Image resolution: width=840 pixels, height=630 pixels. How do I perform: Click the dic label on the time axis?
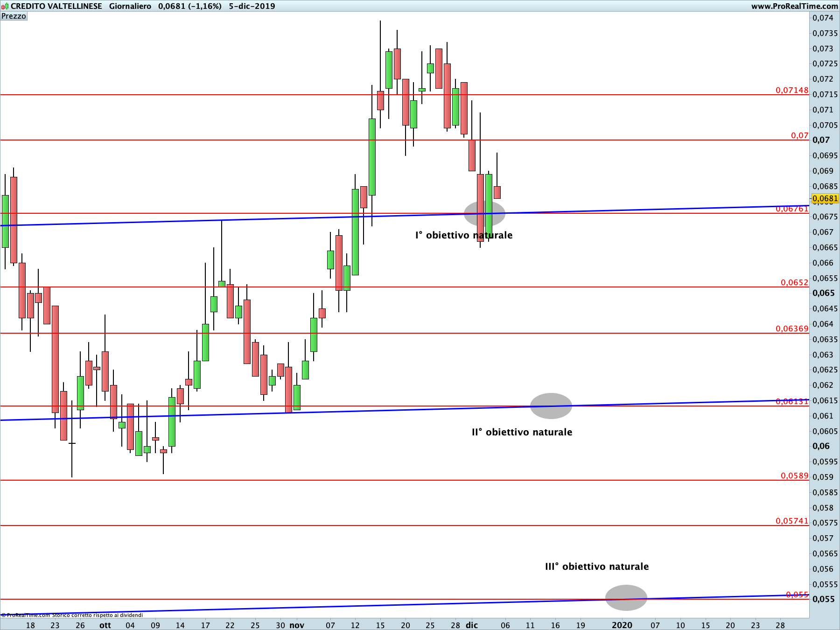tap(472, 625)
